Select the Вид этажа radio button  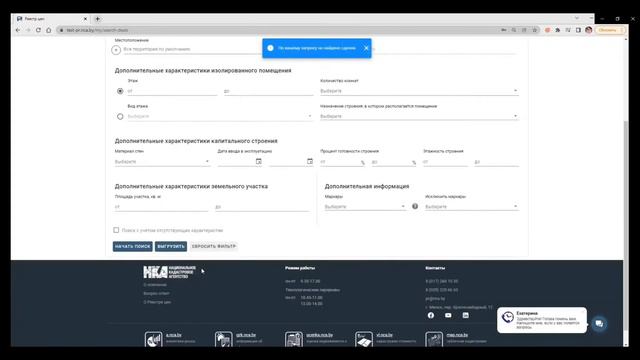point(120,116)
